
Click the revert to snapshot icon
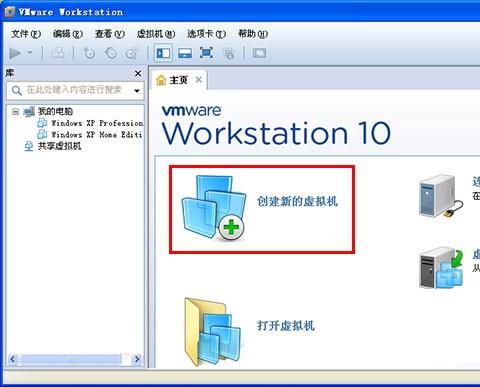pyautogui.click(x=110, y=53)
